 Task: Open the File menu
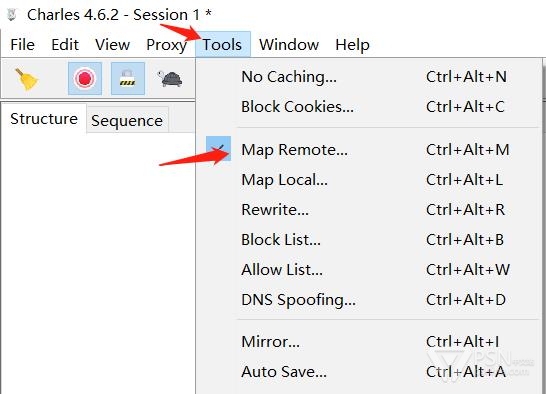tap(23, 45)
